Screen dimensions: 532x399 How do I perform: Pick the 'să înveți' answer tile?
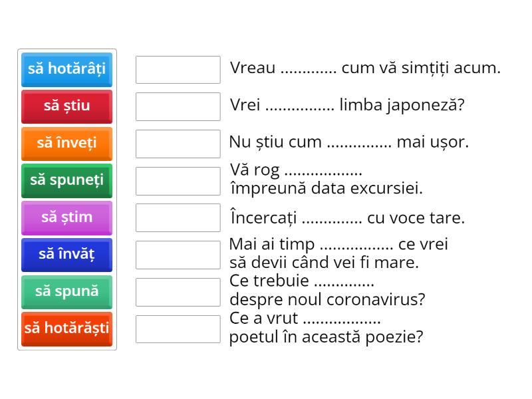(66, 144)
